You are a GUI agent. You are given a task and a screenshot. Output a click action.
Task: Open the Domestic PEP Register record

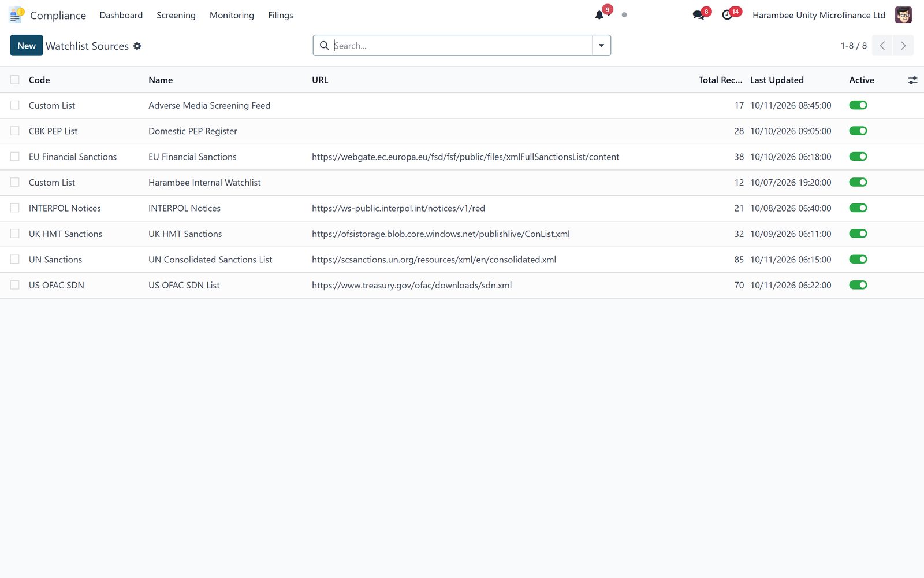point(193,131)
